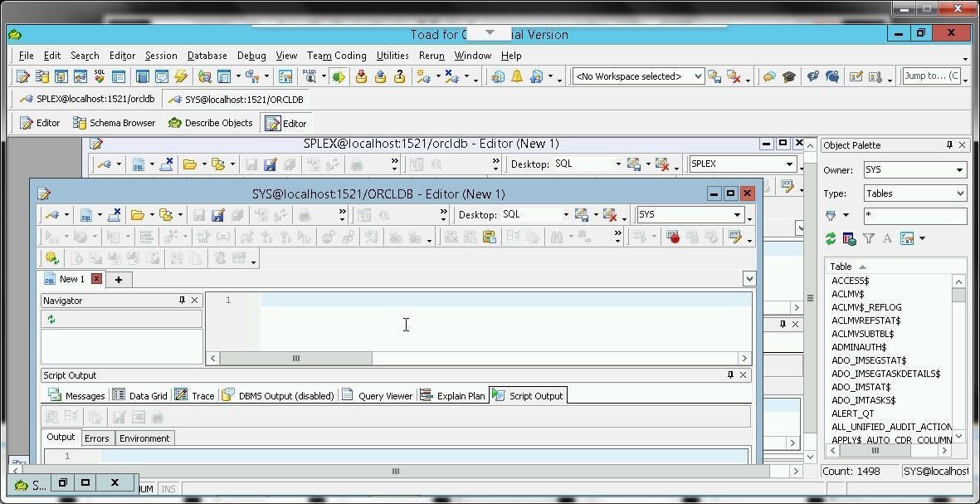Close the New 1 editor tab
Image resolution: width=980 pixels, height=504 pixels.
tap(96, 279)
